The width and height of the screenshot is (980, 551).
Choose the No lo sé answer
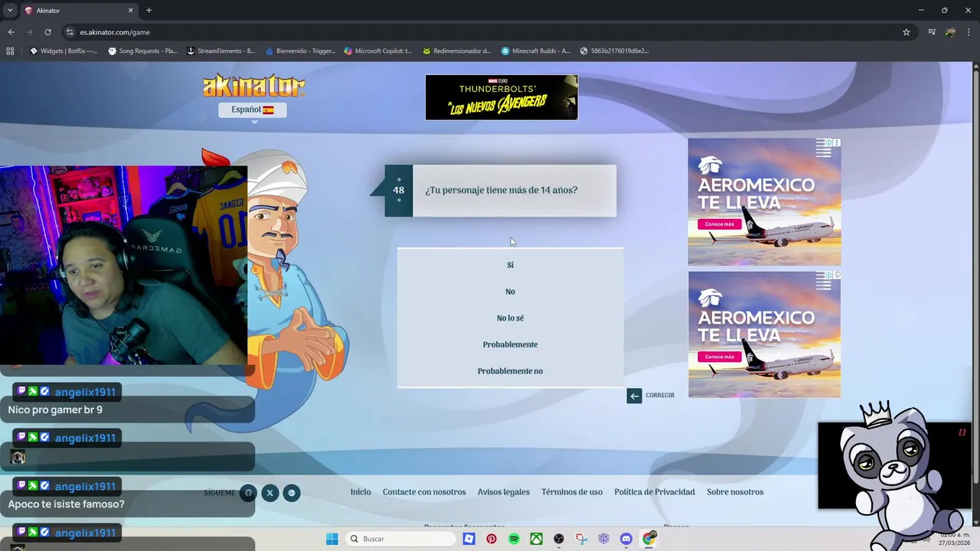coord(510,318)
